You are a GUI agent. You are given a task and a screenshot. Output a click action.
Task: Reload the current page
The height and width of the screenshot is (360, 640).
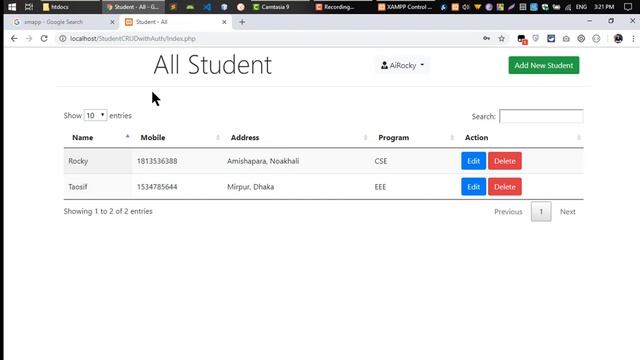pyautogui.click(x=44, y=38)
